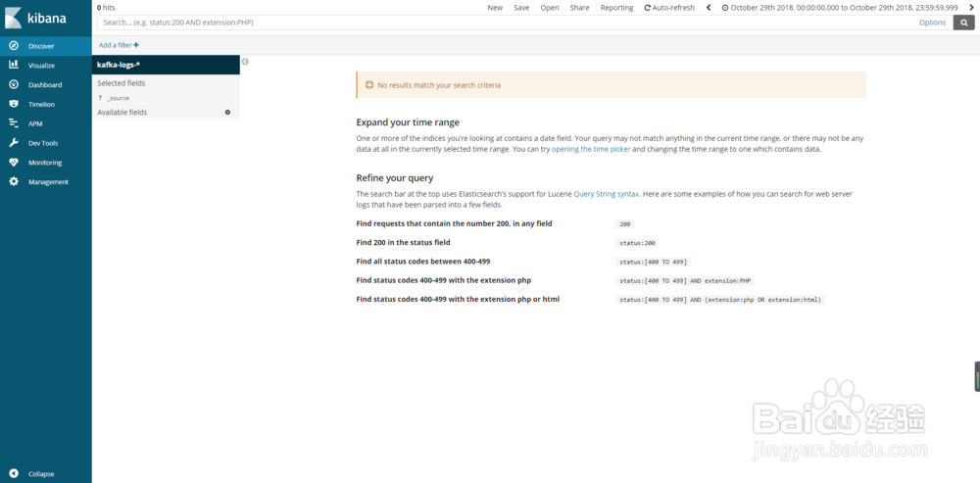980x483 pixels.
Task: Collapse the field list panel arrow
Action: [x=246, y=62]
